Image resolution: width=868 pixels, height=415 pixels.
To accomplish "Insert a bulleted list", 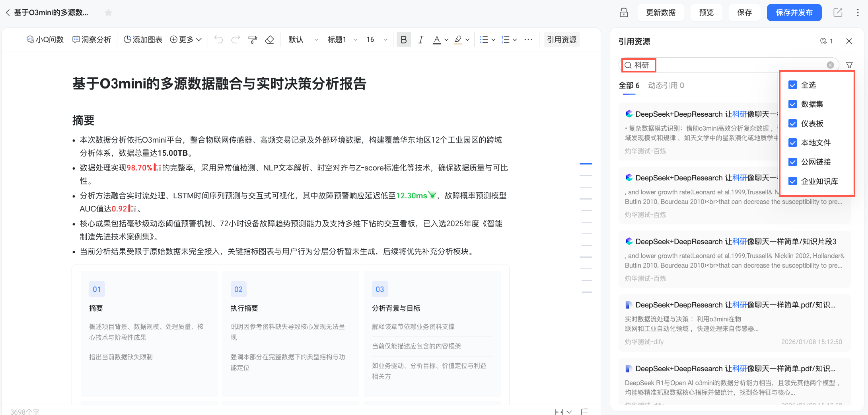I will tap(484, 39).
